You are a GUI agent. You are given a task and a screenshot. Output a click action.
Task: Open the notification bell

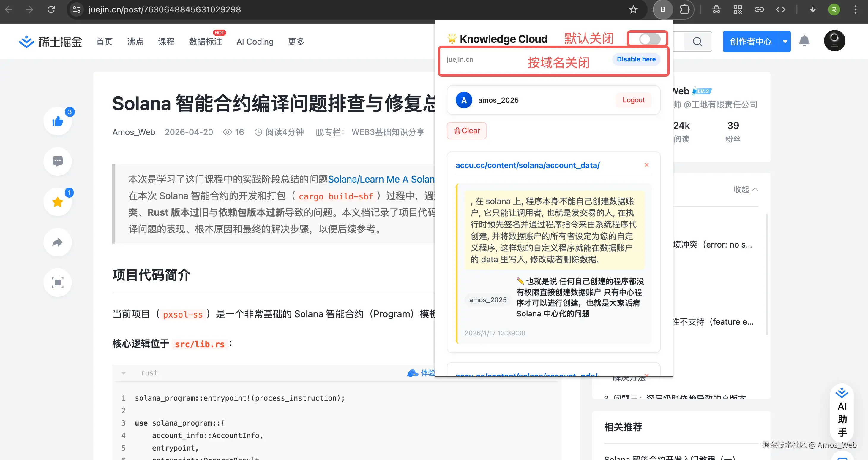(x=804, y=41)
